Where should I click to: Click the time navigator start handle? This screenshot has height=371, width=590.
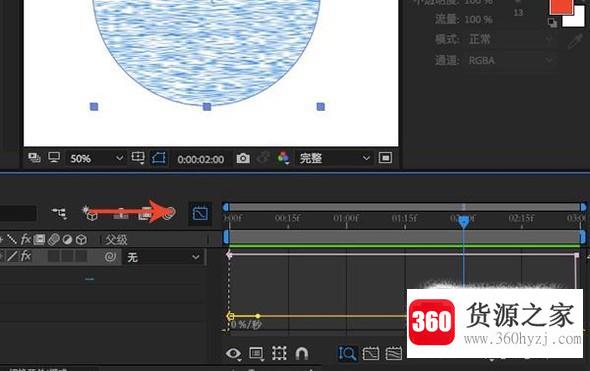point(226,207)
